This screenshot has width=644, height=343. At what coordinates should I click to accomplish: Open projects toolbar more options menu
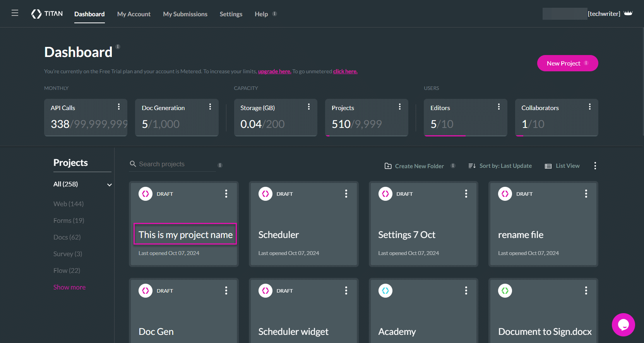(595, 166)
